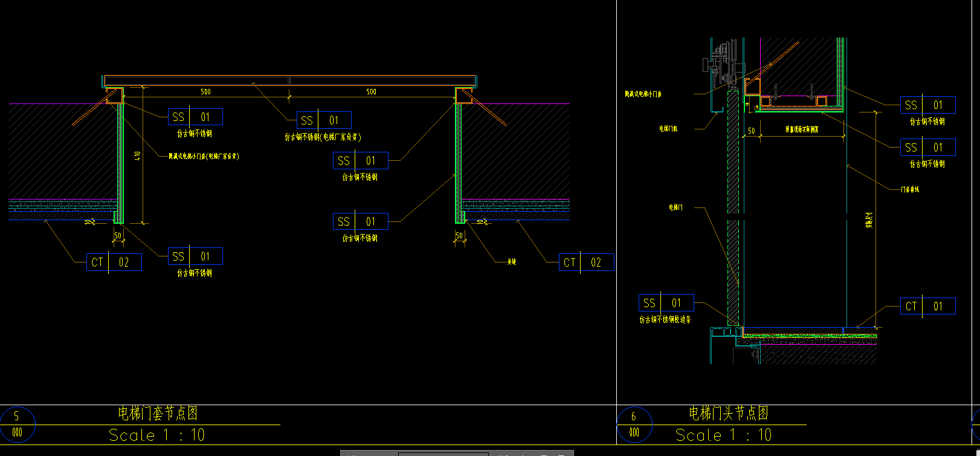Screen dimensions: 980x456
Task: Select the 电梯门套节点图 drawing title
Action: click(158, 414)
